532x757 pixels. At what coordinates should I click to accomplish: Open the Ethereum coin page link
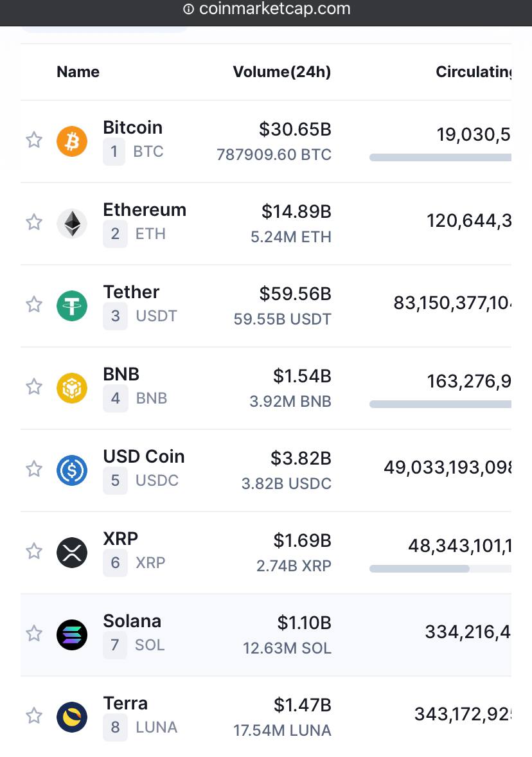click(x=145, y=210)
